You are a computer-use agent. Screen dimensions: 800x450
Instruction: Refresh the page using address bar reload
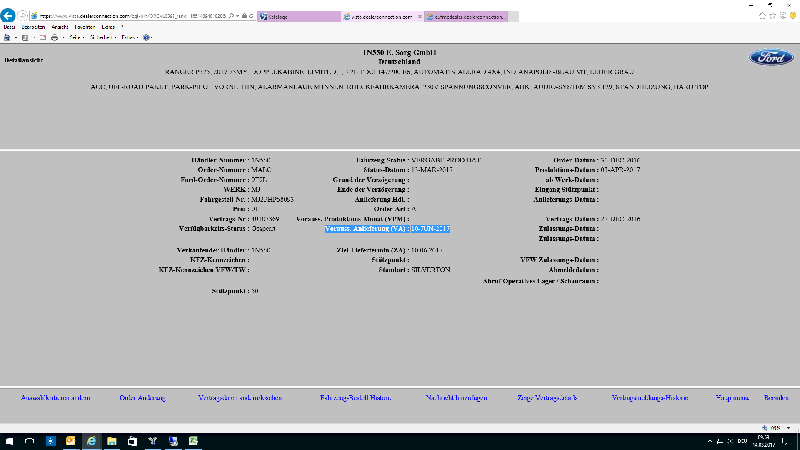point(251,16)
